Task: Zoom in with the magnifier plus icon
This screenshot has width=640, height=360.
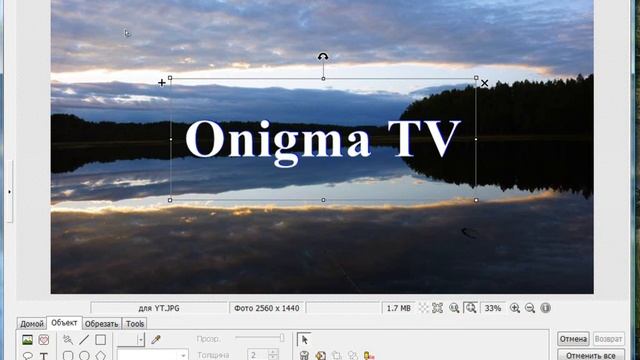Action: pos(515,308)
